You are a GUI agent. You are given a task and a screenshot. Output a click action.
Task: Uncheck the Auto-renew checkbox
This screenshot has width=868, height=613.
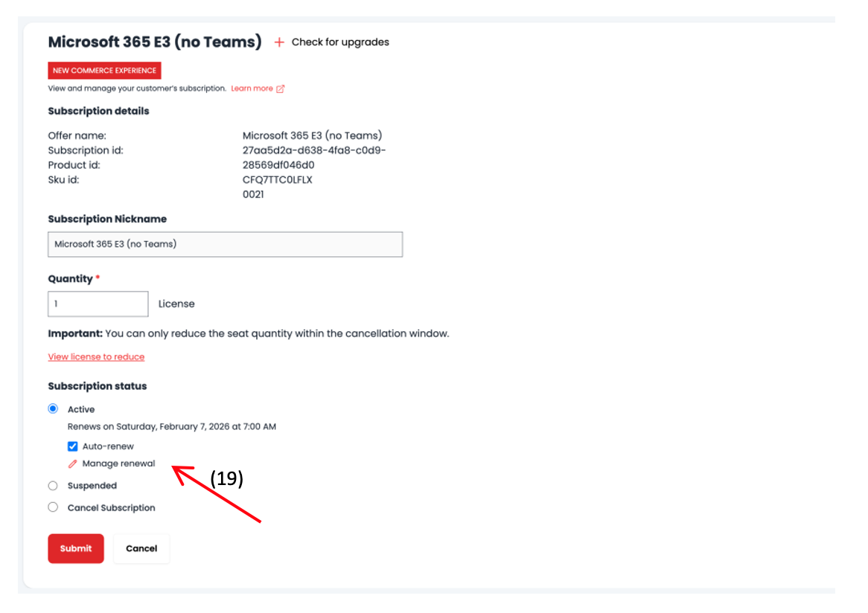[x=73, y=446]
